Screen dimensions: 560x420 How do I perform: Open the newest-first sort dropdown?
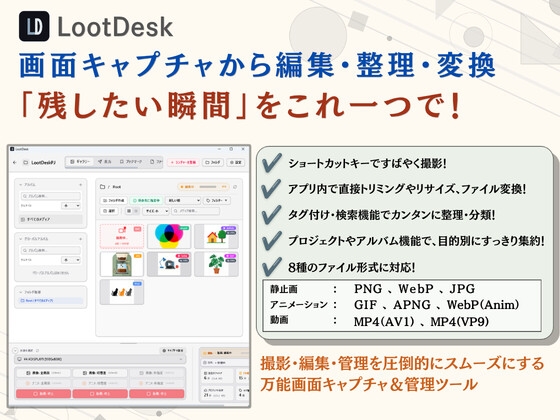point(183,201)
